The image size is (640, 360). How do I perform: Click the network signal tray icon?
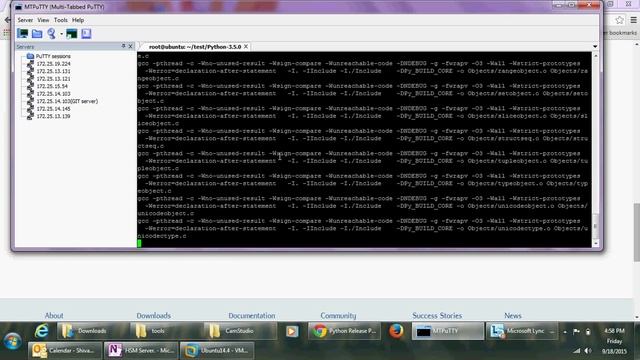pos(576,351)
